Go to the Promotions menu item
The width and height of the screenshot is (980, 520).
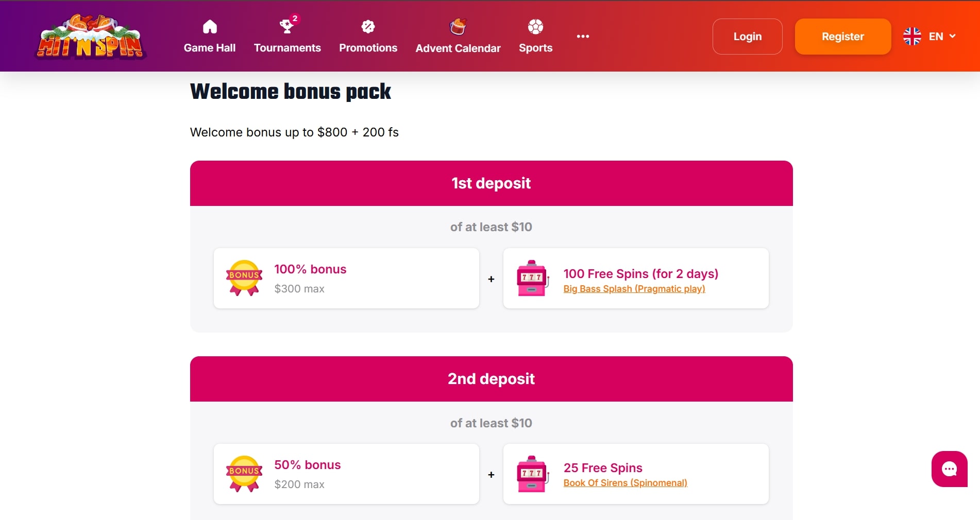[368, 48]
